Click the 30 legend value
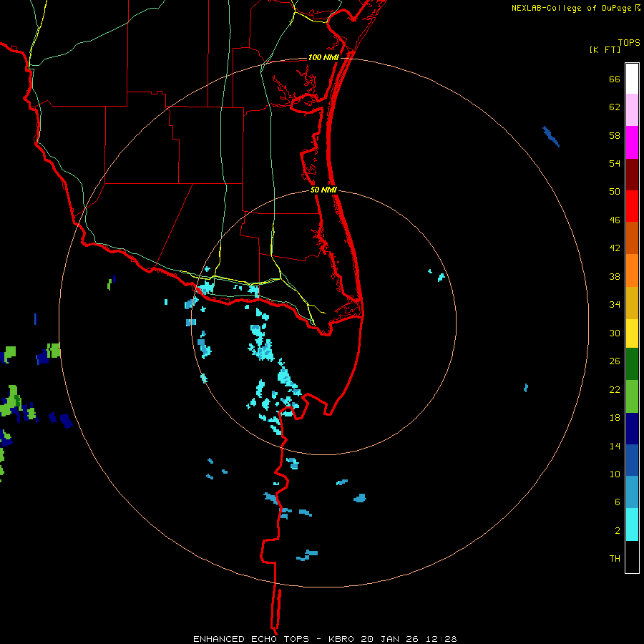Screen dimensions: 644x644 pyautogui.click(x=615, y=333)
